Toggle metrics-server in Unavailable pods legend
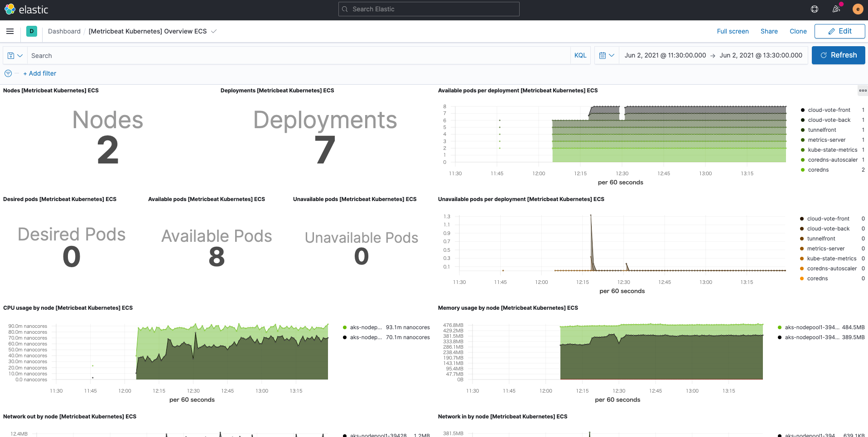This screenshot has height=437, width=868. pyautogui.click(x=825, y=249)
